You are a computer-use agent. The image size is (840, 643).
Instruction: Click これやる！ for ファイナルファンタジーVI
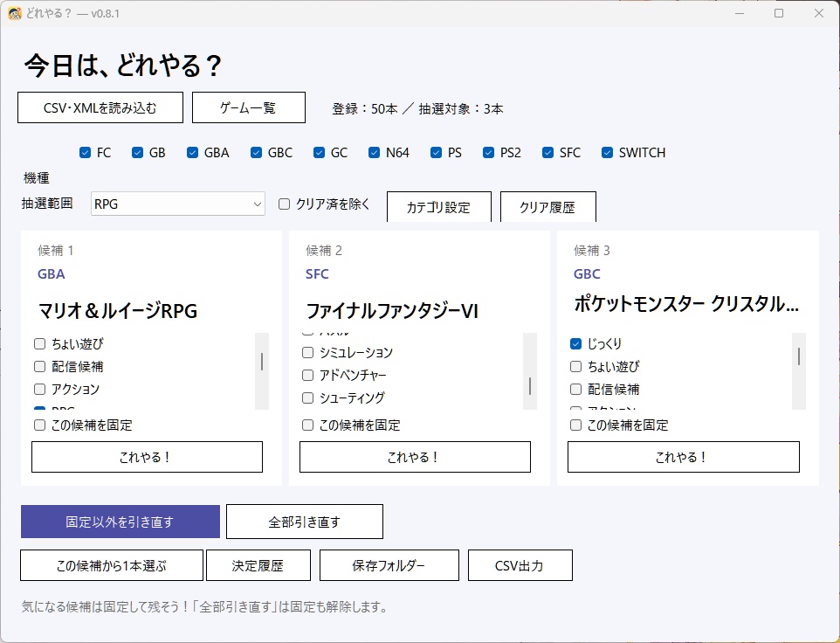tap(415, 457)
